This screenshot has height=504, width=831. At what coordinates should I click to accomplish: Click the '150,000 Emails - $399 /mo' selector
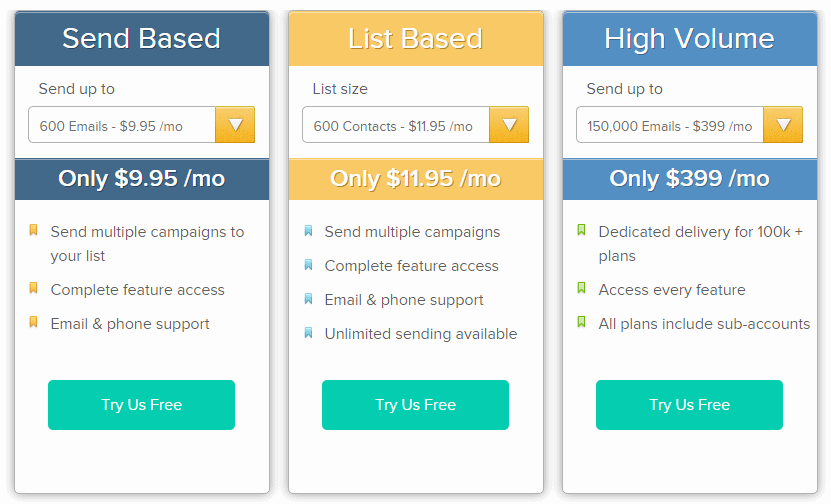(689, 125)
